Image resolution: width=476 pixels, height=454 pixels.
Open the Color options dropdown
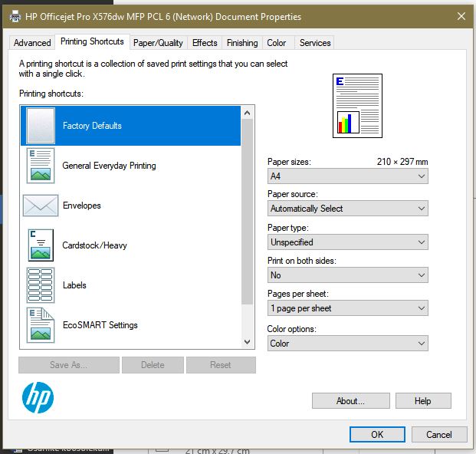347,344
